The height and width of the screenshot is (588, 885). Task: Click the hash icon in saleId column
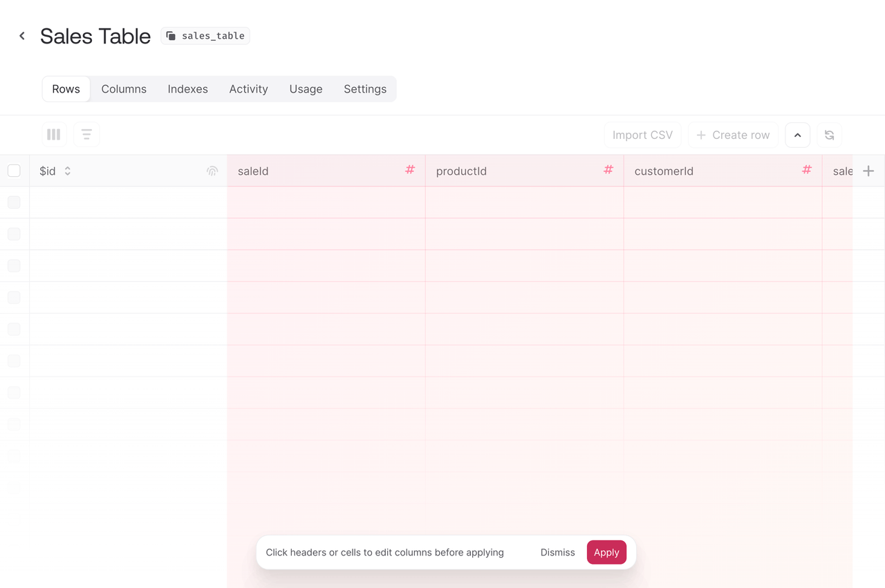410,170
